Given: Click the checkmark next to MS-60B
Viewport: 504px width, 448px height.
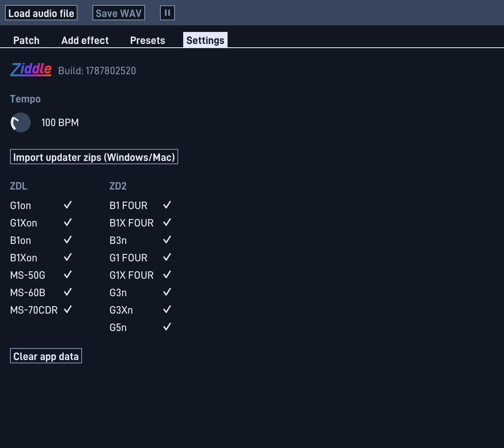Looking at the screenshot, I should pyautogui.click(x=68, y=292).
